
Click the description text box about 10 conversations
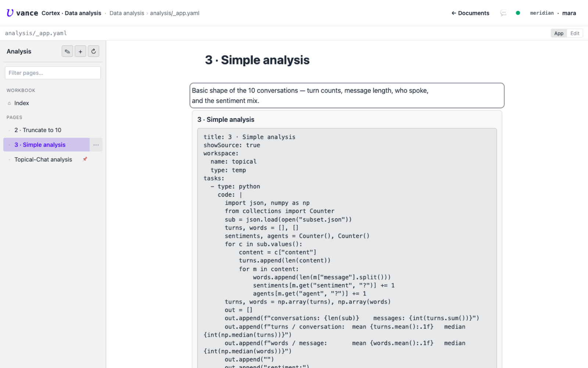347,96
